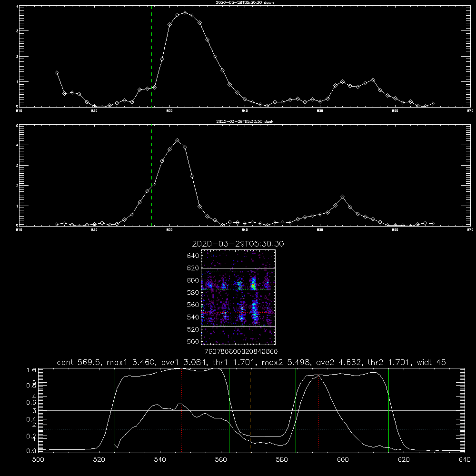Viewport: 476px width, 476px height.
Task: Click the 'max2 5.498' statistic
Action: [x=285, y=362]
